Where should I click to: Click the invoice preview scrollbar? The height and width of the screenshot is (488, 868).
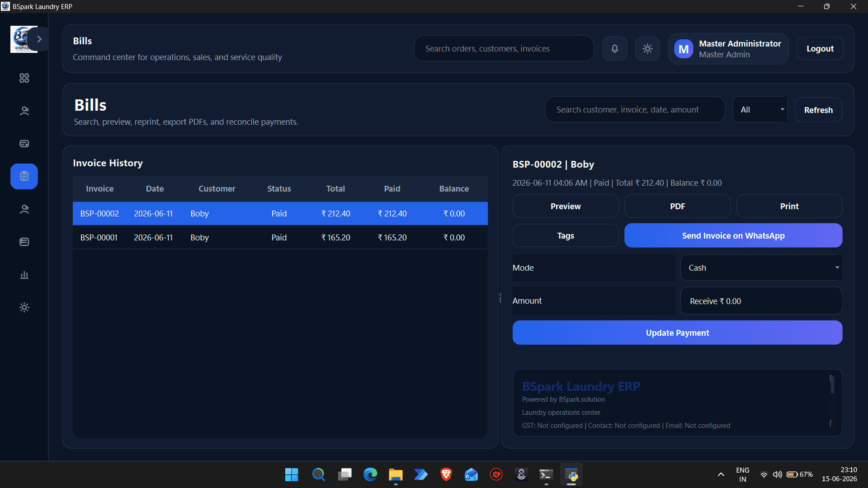point(832,385)
